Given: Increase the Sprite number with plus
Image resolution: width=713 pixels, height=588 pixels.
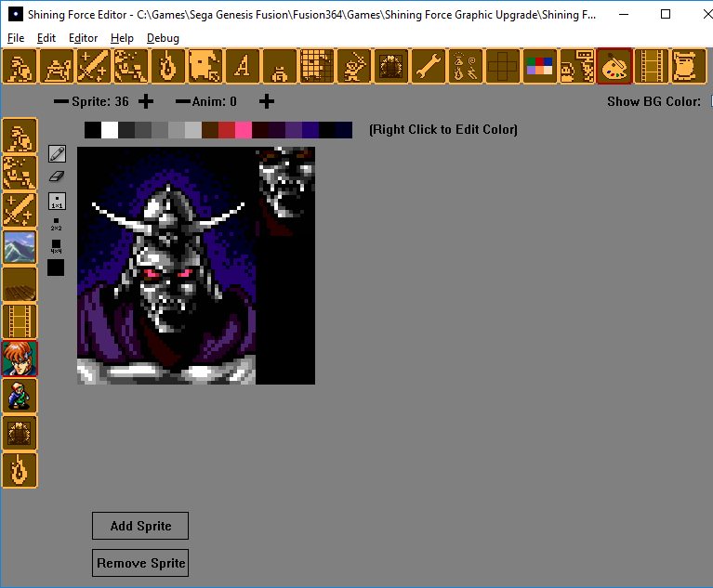Looking at the screenshot, I should click(x=146, y=101).
